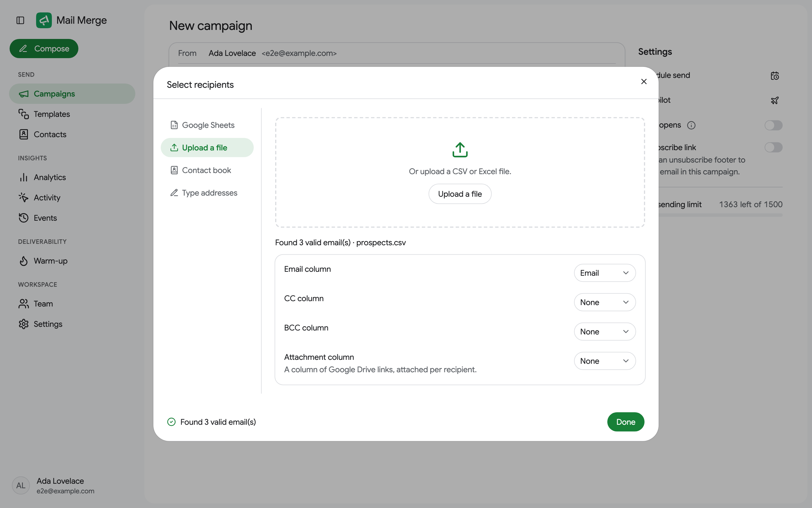Click the Compose button
812x508 pixels.
point(44,49)
